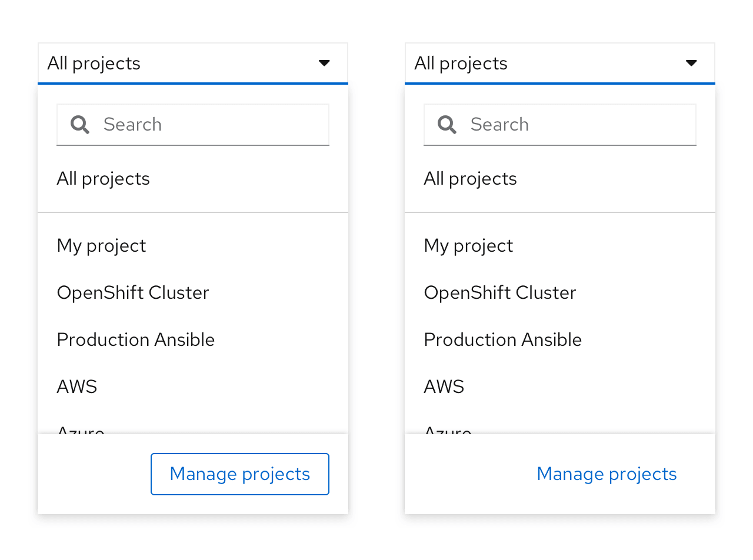Select OpenShift Cluster in right menu
Screen dimensions: 753x560
(500, 293)
